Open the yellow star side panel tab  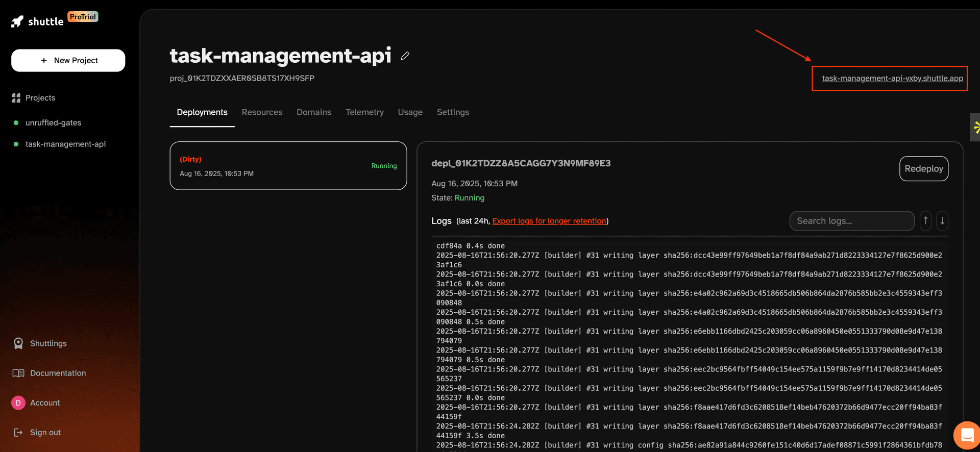pyautogui.click(x=975, y=127)
